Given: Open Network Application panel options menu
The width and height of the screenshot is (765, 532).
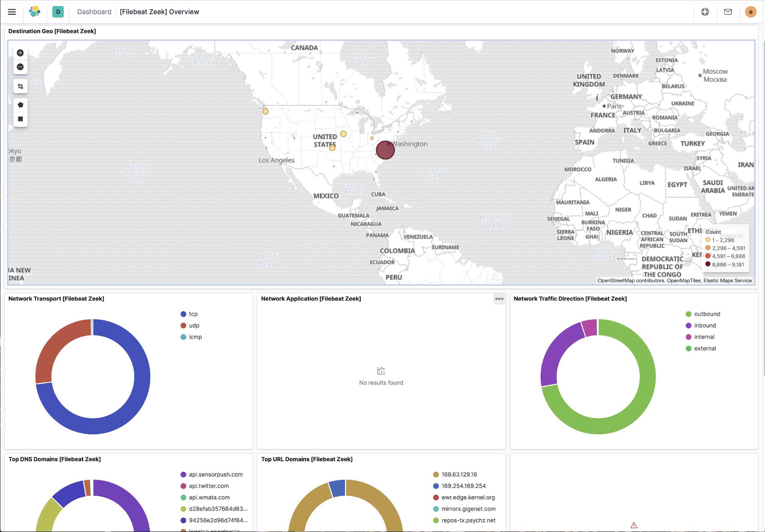Looking at the screenshot, I should (x=499, y=299).
